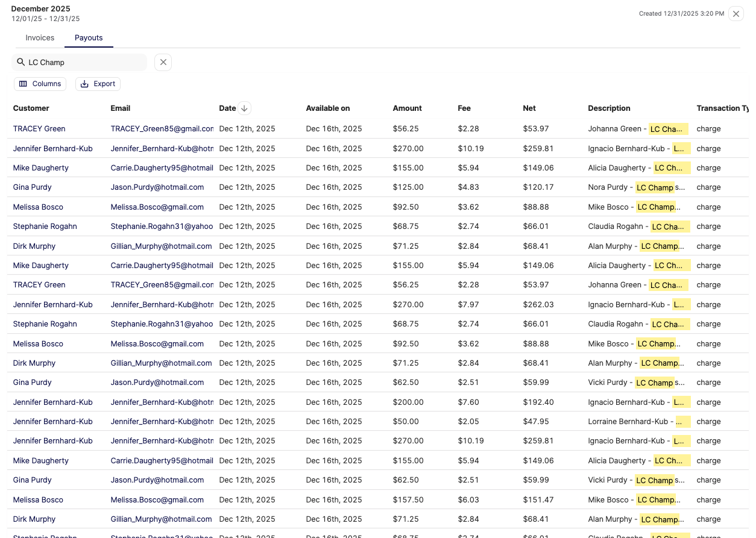Open the Columns chooser
Image resolution: width=756 pixels, height=538 pixels.
40,84
